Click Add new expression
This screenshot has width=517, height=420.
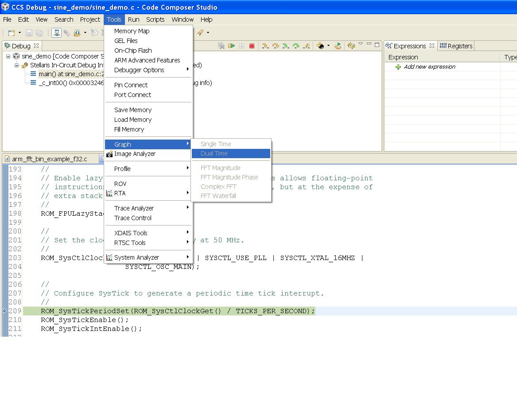pos(429,67)
